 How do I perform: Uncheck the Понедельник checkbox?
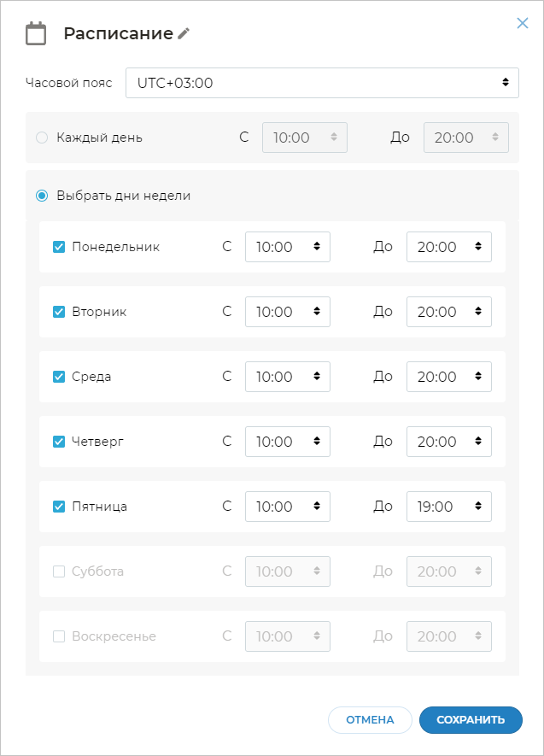point(59,247)
